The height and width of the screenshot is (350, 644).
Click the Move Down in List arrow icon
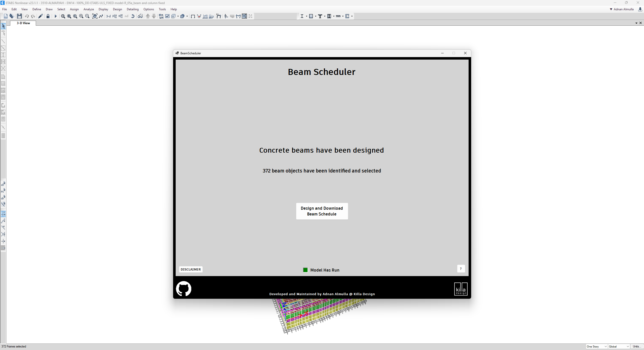pos(154,16)
